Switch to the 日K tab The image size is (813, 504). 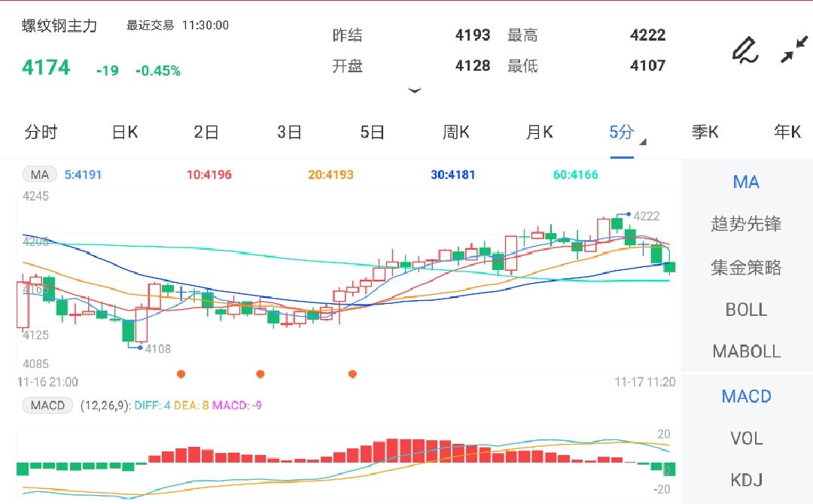click(125, 132)
